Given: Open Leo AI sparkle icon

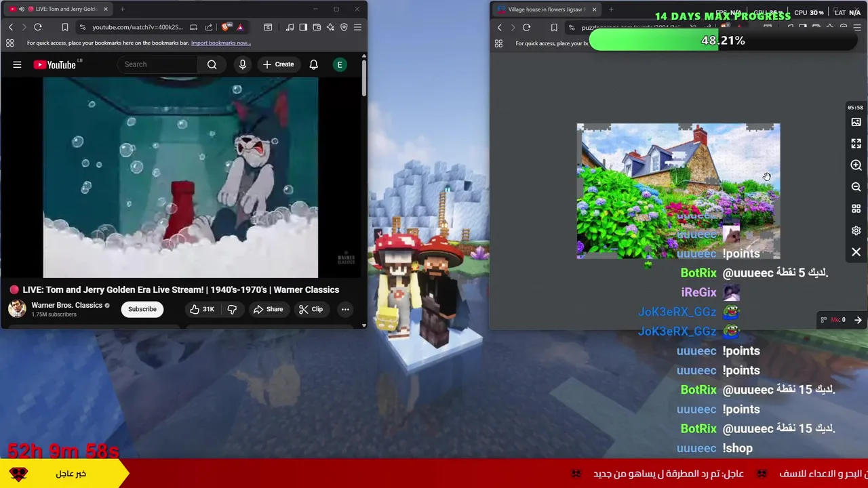Looking at the screenshot, I should point(330,27).
